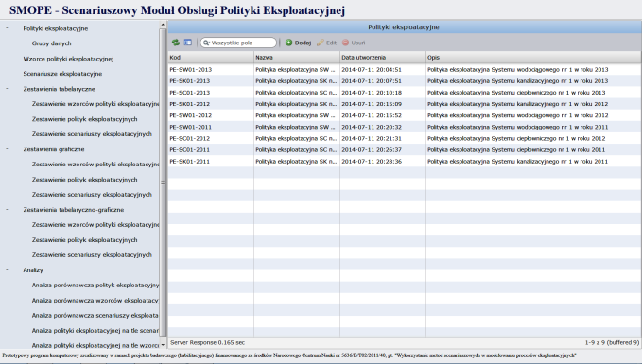
Task: Select the Zestawienia graficzne label
Action: [x=54, y=149]
